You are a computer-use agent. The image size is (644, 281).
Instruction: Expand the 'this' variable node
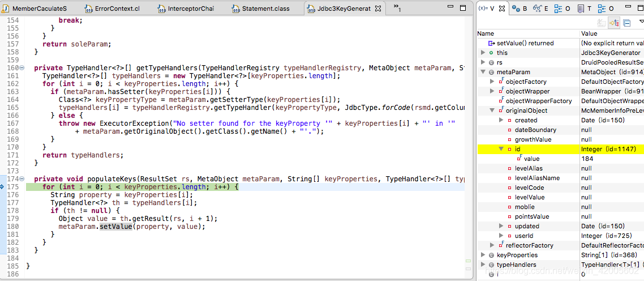point(483,53)
